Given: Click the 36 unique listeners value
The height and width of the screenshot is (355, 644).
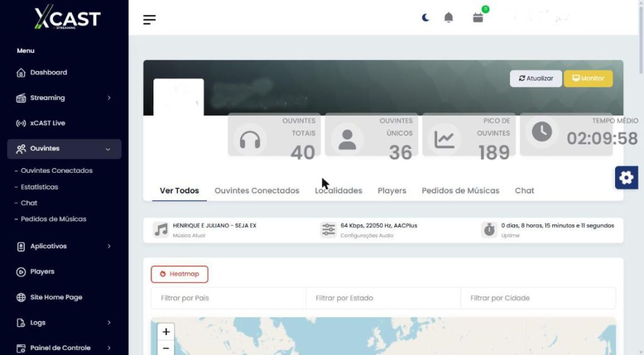Looking at the screenshot, I should click(401, 153).
